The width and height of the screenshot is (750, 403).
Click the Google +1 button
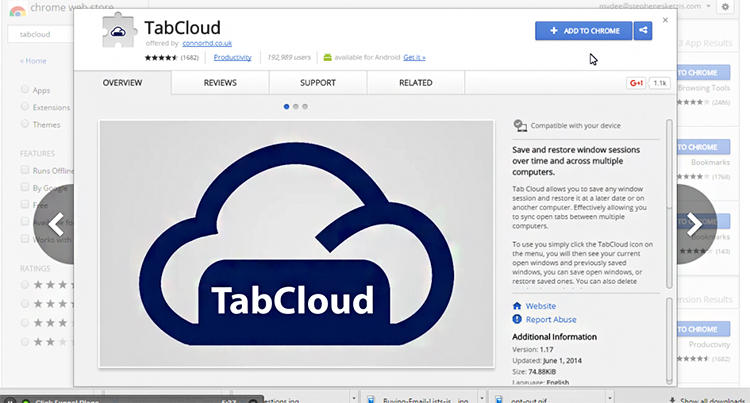[635, 83]
